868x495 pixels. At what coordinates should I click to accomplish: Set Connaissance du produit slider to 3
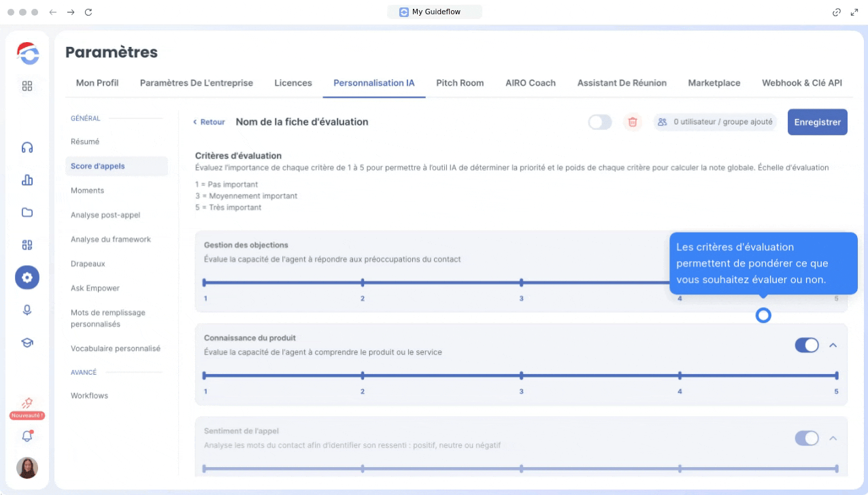click(x=521, y=375)
